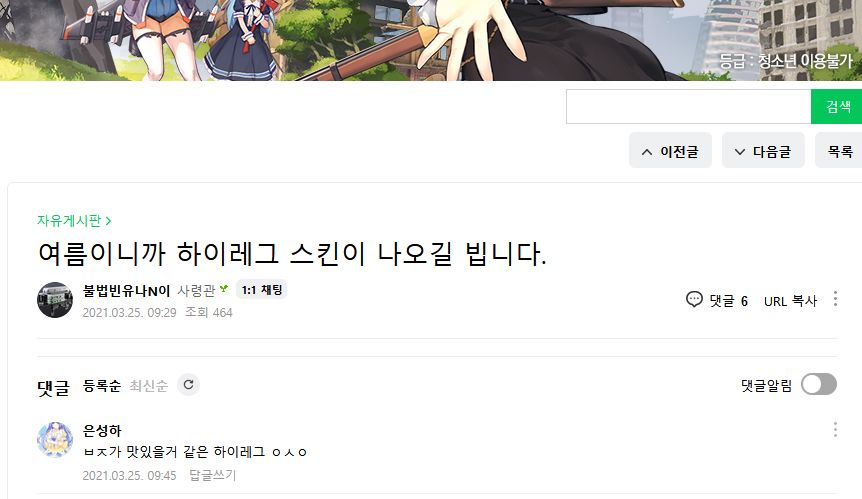Open author 불법빈유나N이 profile picture
The height and width of the screenshot is (499, 862).
(55, 300)
